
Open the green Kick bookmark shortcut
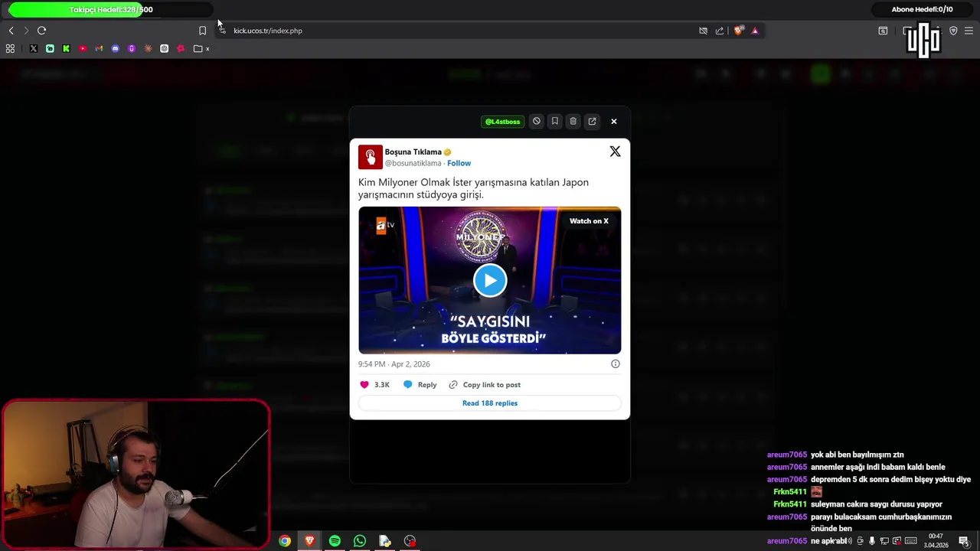(x=66, y=48)
